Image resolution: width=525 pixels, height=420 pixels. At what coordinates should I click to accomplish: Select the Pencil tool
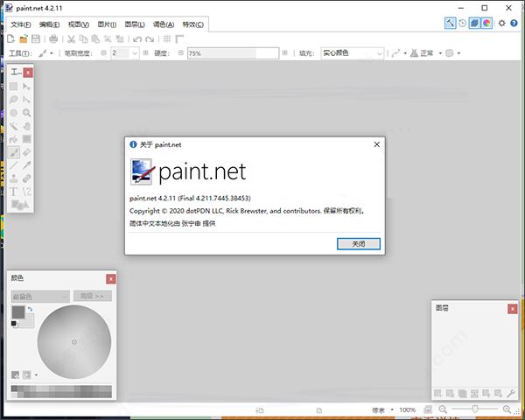(13, 165)
